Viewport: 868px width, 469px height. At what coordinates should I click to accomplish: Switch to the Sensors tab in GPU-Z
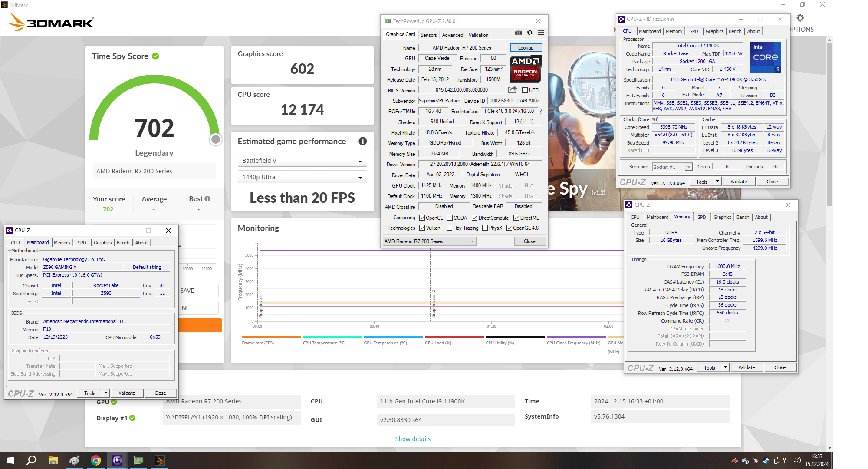[x=428, y=35]
